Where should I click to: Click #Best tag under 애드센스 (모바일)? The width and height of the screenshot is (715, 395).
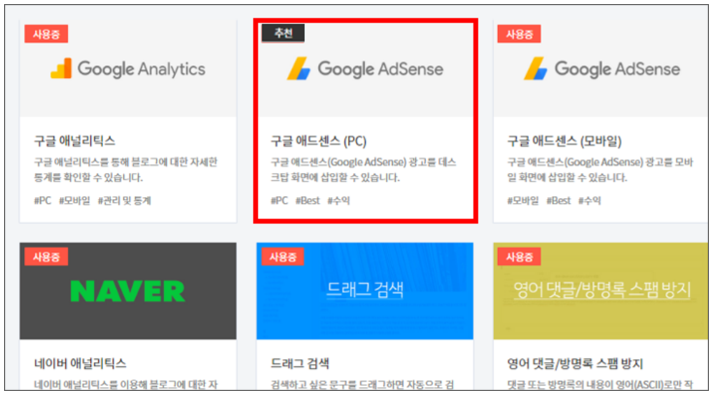click(x=559, y=201)
